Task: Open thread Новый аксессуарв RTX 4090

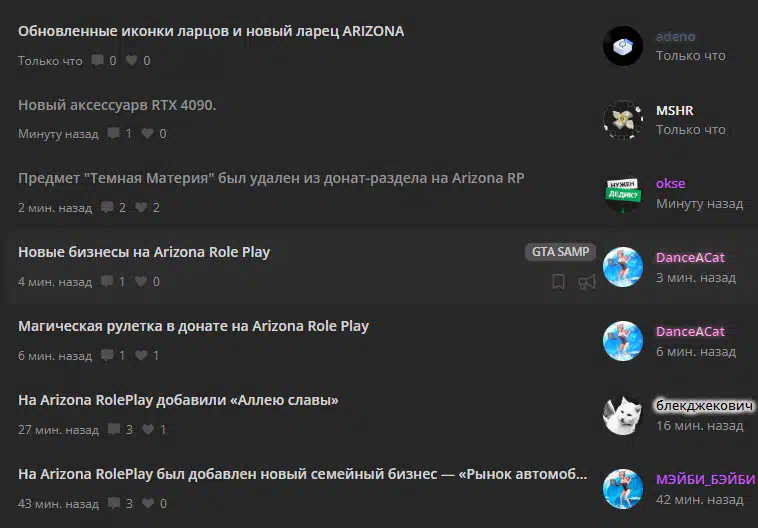Action: click(x=117, y=105)
